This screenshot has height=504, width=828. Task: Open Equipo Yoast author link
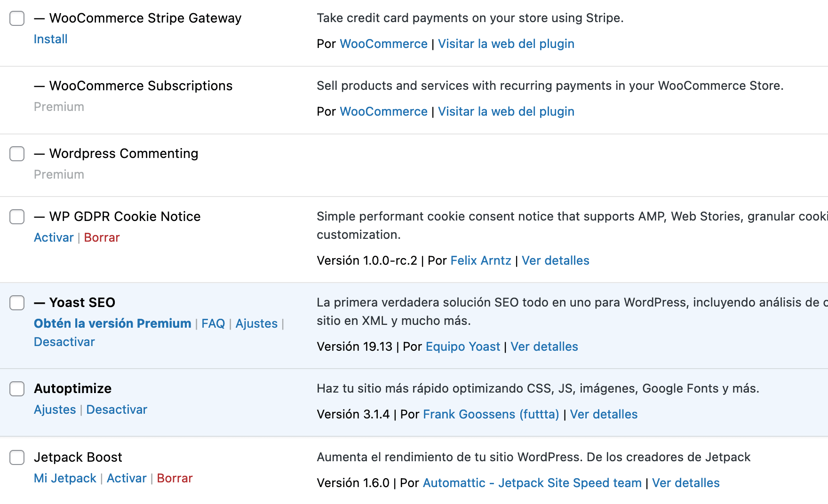(463, 346)
